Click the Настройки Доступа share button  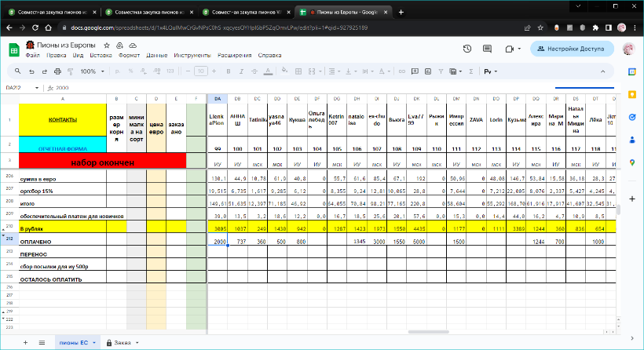tap(572, 49)
